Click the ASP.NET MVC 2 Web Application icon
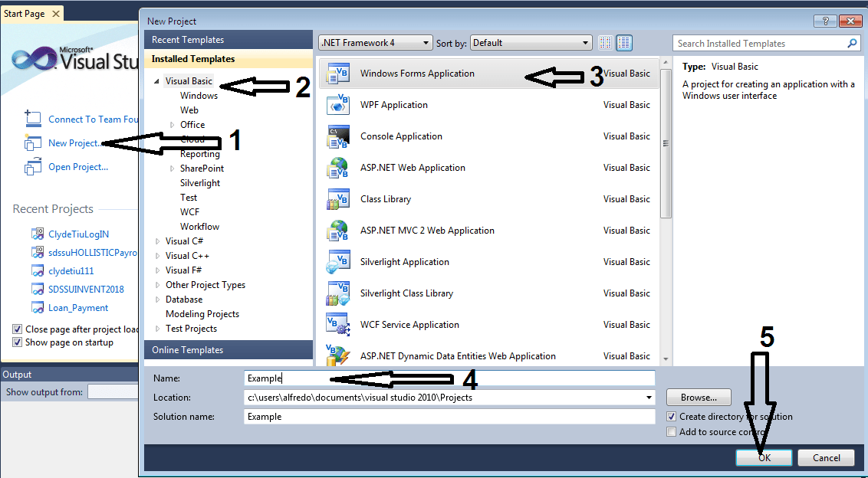 [337, 231]
